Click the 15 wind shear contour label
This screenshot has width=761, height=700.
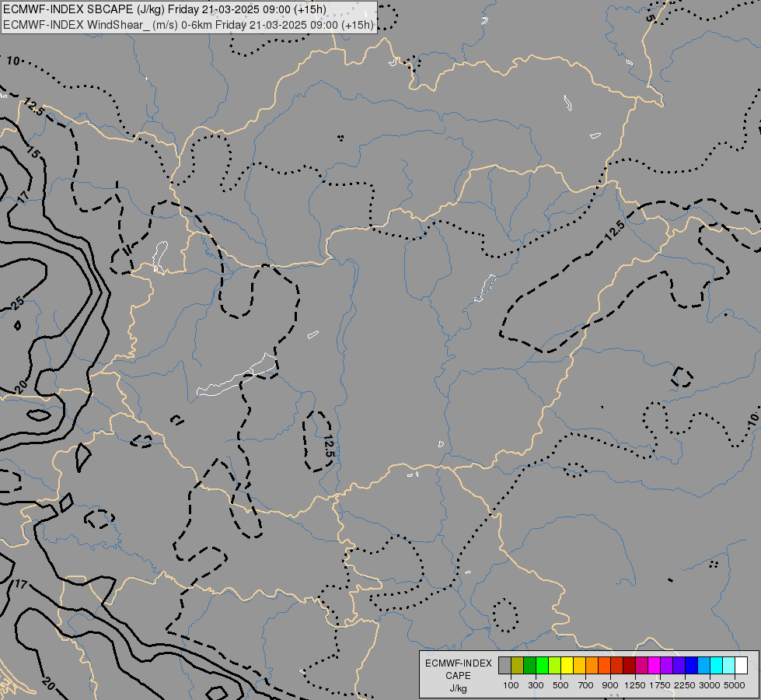(x=33, y=153)
